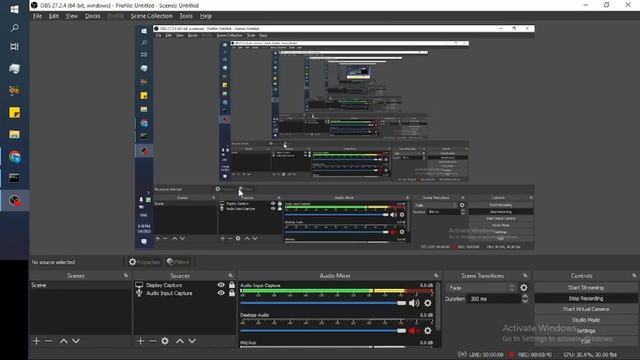Image resolution: width=640 pixels, height=360 pixels.
Task: Open the Fade transition properties gear
Action: tap(524, 288)
